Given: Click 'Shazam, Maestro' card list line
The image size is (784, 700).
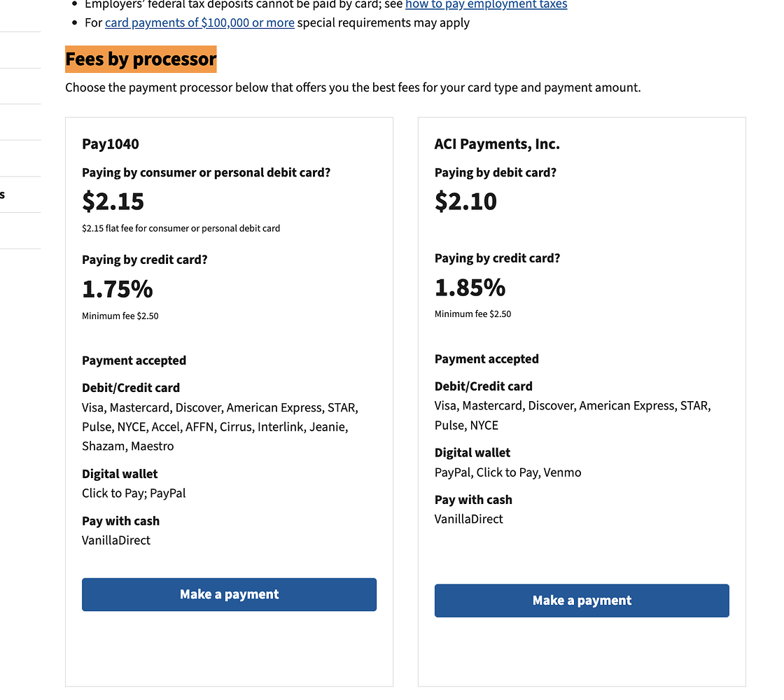Looking at the screenshot, I should [127, 446].
